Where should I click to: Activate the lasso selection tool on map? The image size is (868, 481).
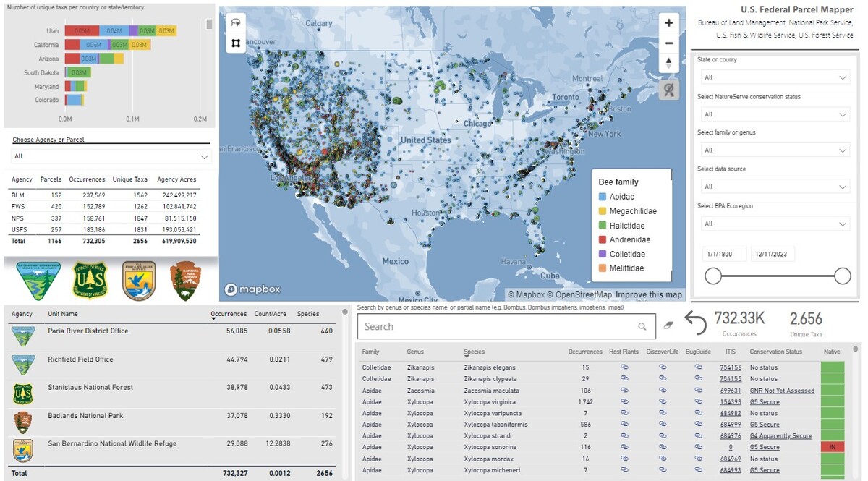pyautogui.click(x=235, y=23)
